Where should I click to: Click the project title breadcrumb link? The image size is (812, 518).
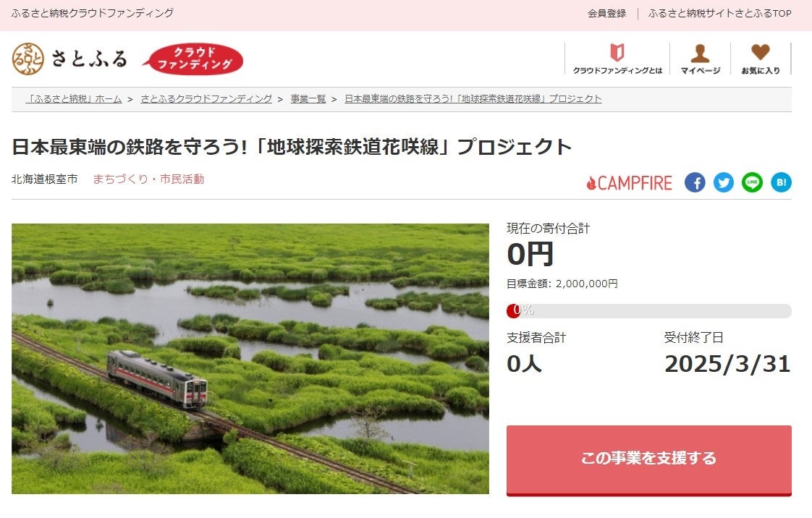(x=473, y=99)
